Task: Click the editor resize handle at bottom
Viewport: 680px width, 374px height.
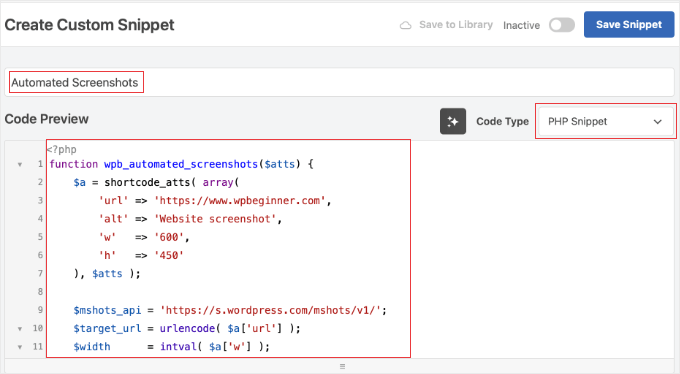Action: [x=342, y=366]
